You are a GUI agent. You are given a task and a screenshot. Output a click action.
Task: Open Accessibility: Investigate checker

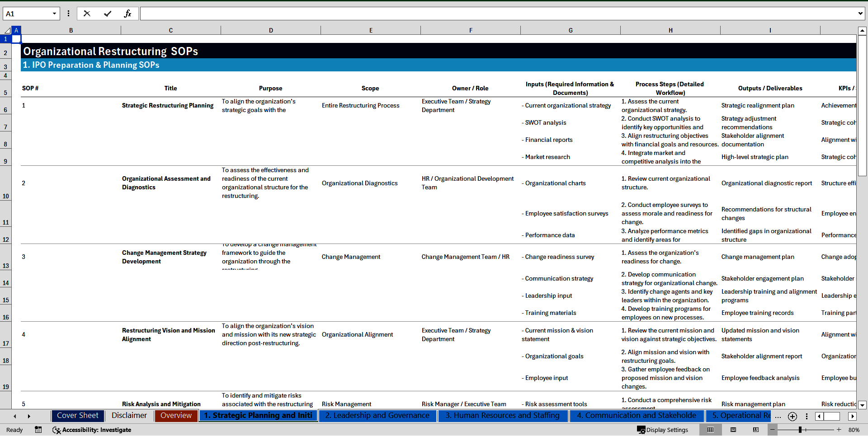(92, 430)
